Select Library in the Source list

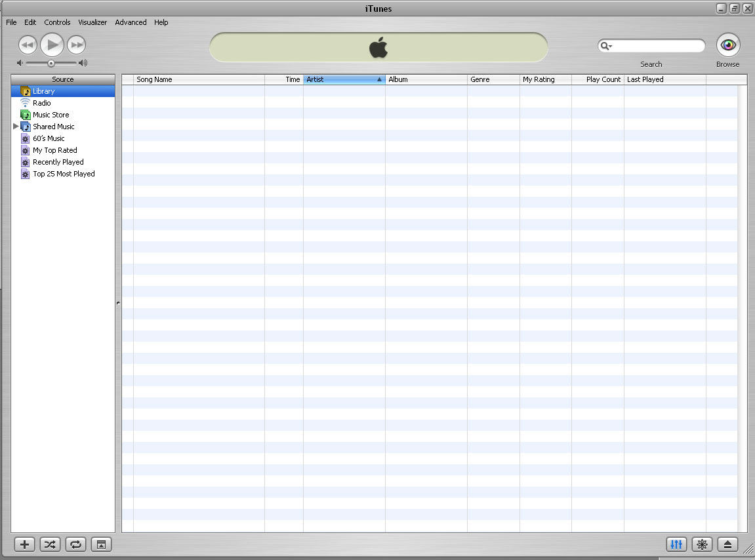click(63, 91)
